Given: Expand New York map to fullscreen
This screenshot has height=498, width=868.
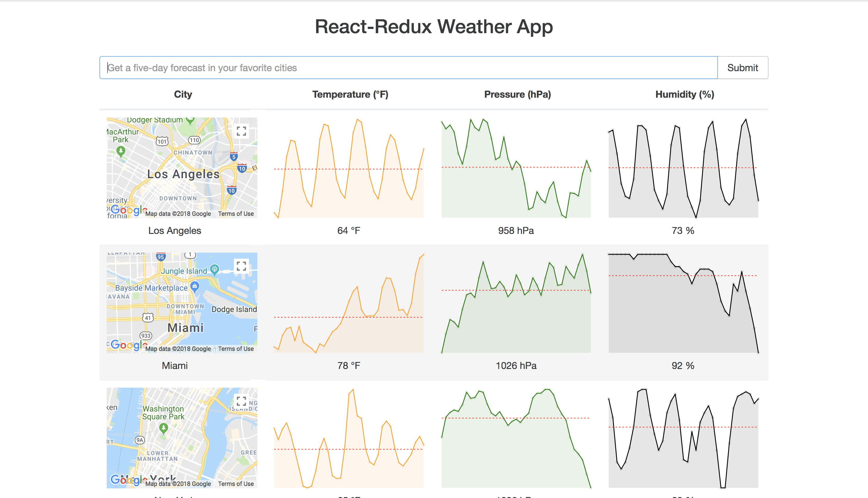Looking at the screenshot, I should click(x=241, y=401).
